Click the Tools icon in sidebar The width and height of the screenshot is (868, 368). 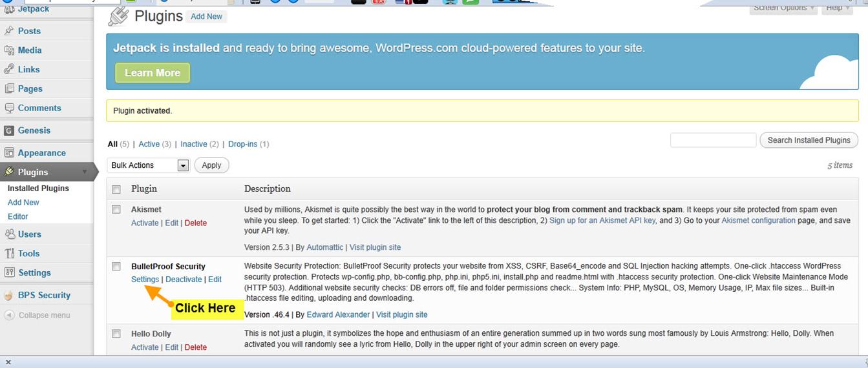click(9, 254)
